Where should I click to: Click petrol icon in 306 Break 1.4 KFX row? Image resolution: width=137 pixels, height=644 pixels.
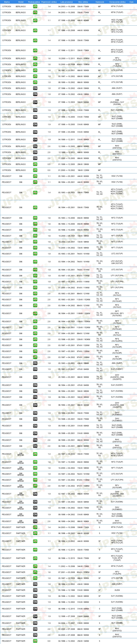pos(35,454)
